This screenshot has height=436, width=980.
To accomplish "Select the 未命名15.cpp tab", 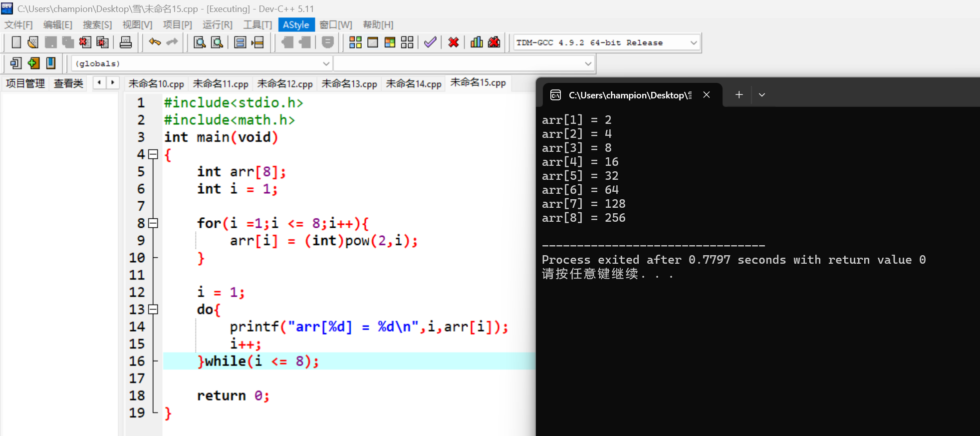I will (478, 82).
